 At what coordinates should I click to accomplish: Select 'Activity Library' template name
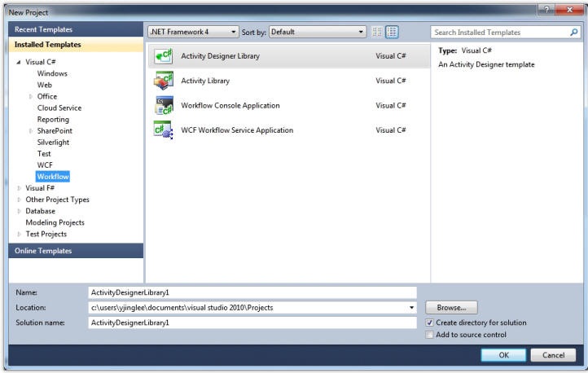click(x=205, y=81)
